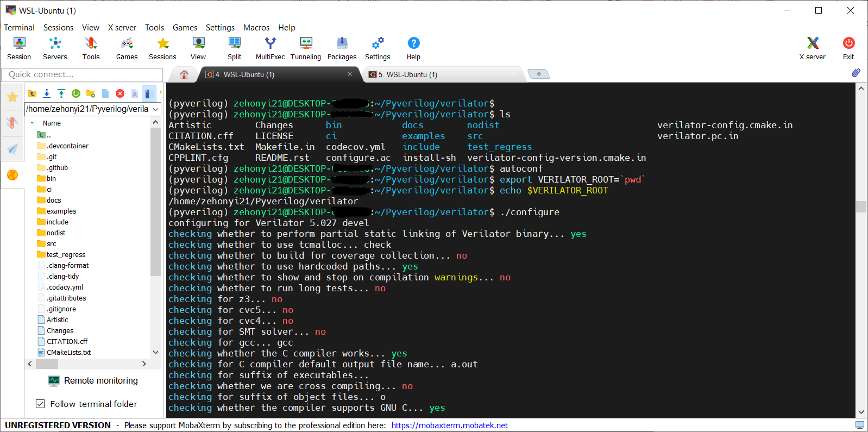The image size is (868, 432).
Task: Click file list horizontal scroll right arrow
Action: pyautogui.click(x=144, y=364)
